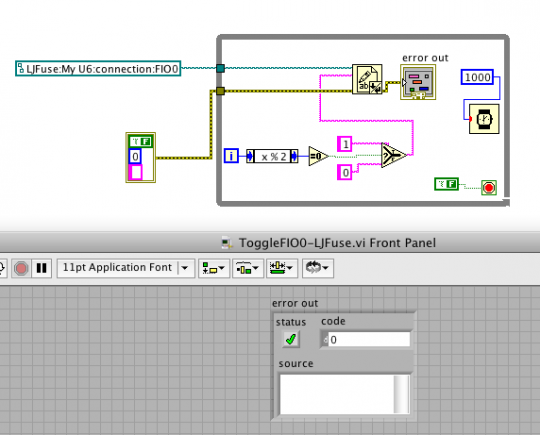The height and width of the screenshot is (435, 540).
Task: Toggle the False boolean constant near stop
Action: [446, 184]
